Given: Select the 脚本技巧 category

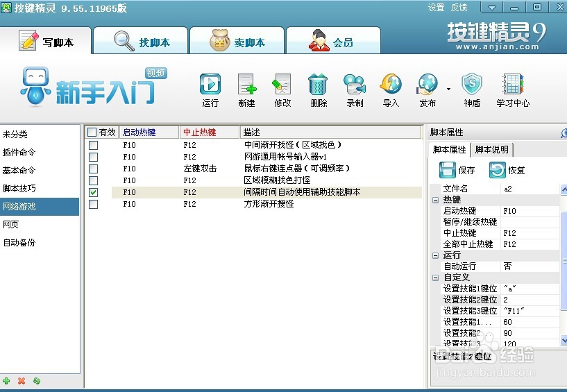Looking at the screenshot, I should pyautogui.click(x=40, y=189).
